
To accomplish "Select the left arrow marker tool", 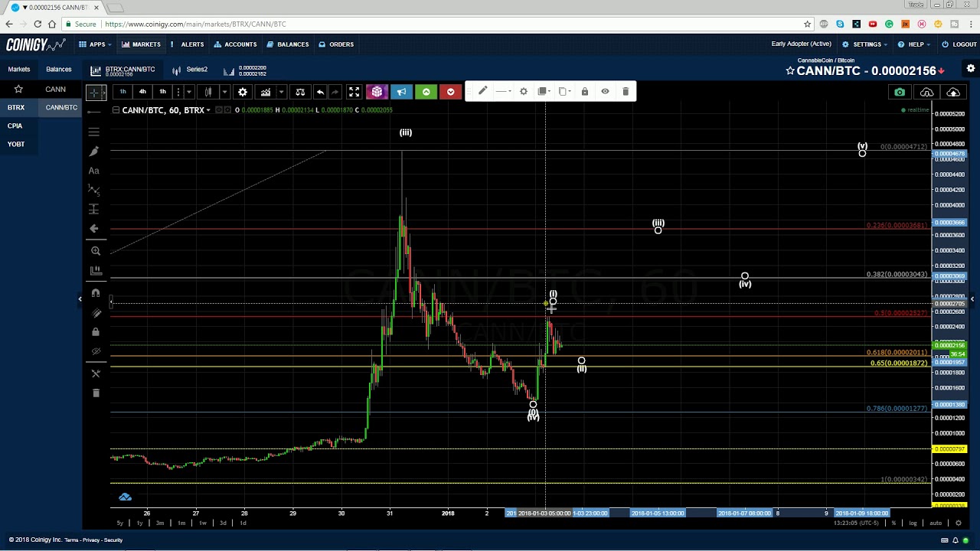I will (x=94, y=228).
